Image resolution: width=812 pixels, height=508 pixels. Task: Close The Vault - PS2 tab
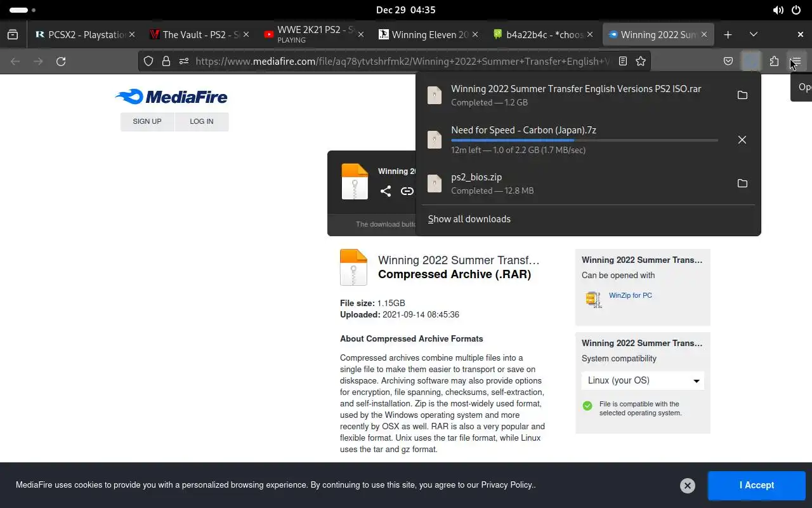(x=246, y=35)
